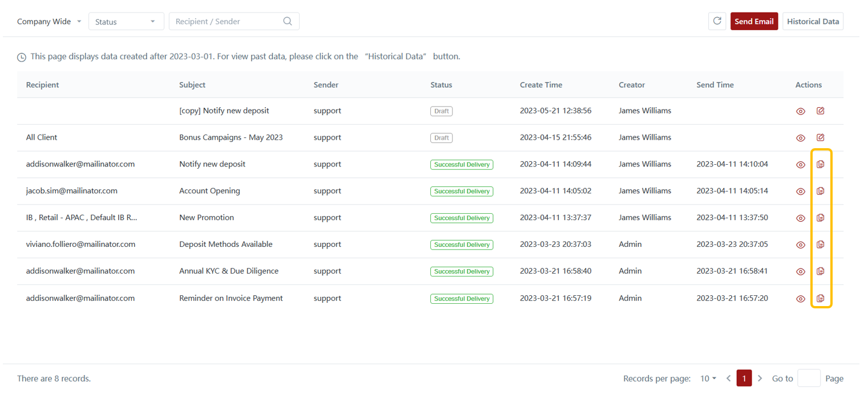The width and height of the screenshot is (868, 395).
Task: Open the Records per page dropdown
Action: [708, 378]
